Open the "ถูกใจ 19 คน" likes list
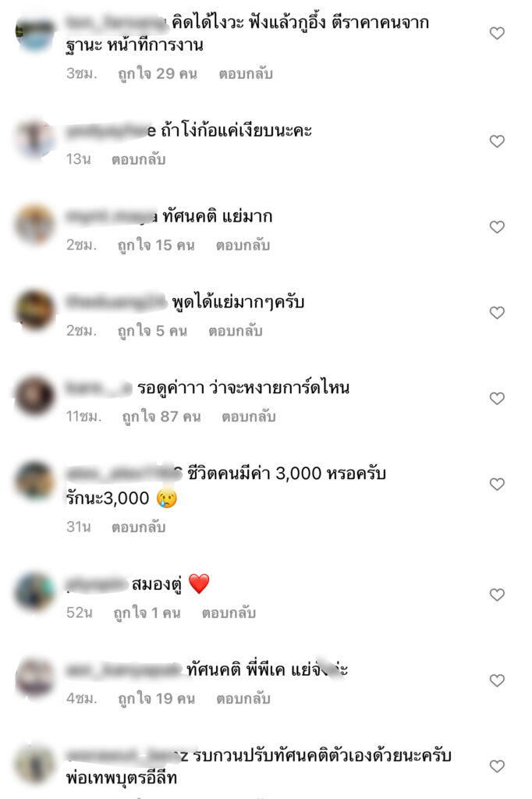This screenshot has height=799, width=532. point(157,698)
